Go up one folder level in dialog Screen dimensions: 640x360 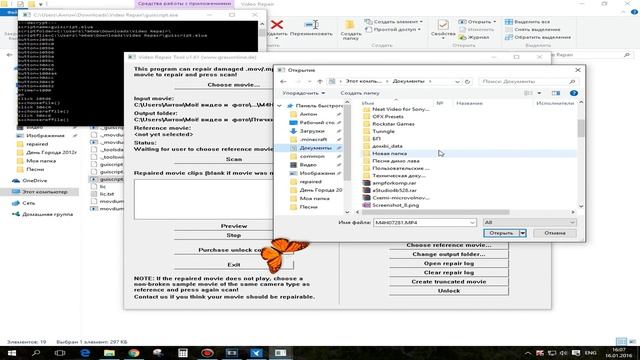coord(320,81)
